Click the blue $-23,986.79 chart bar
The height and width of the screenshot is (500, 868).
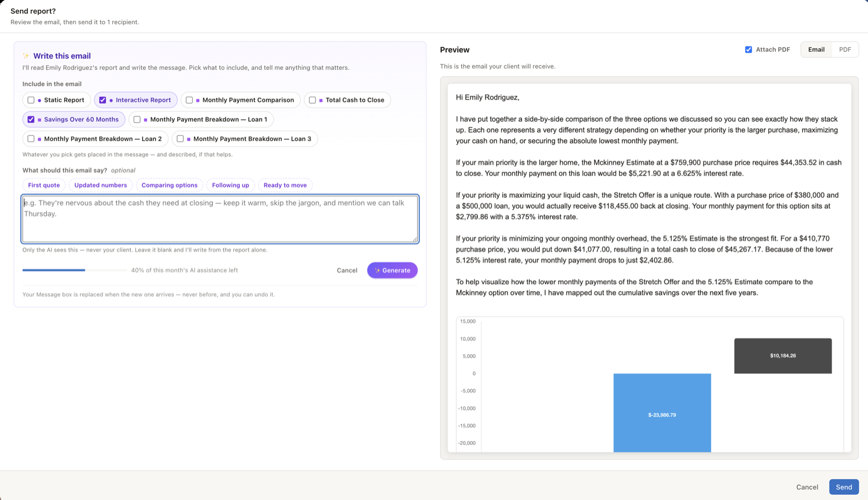point(662,413)
